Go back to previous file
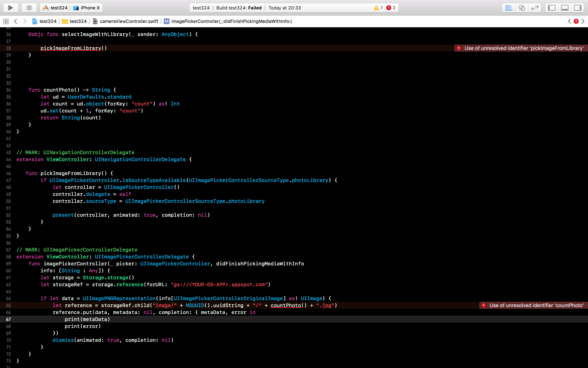The height and width of the screenshot is (368, 588). 16,21
